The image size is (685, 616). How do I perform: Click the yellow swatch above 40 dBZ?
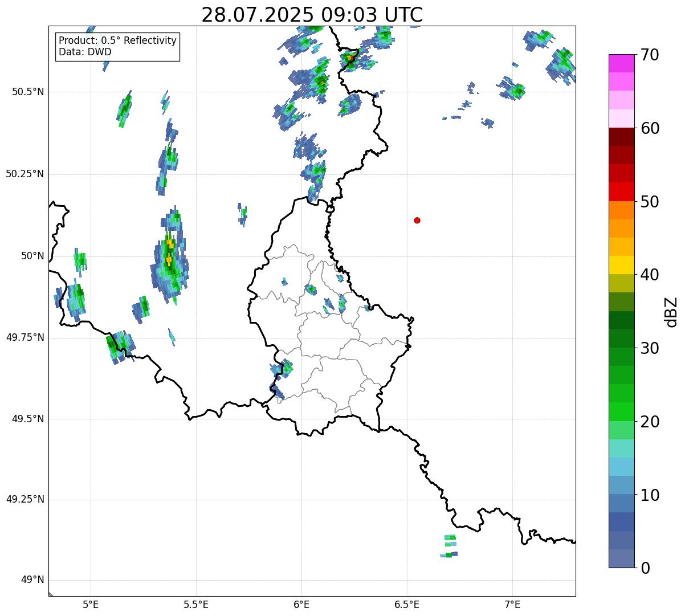click(x=622, y=265)
